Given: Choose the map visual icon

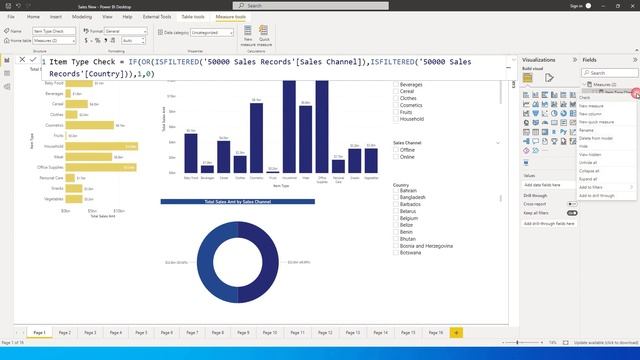Looking at the screenshot, I should pos(526,122).
